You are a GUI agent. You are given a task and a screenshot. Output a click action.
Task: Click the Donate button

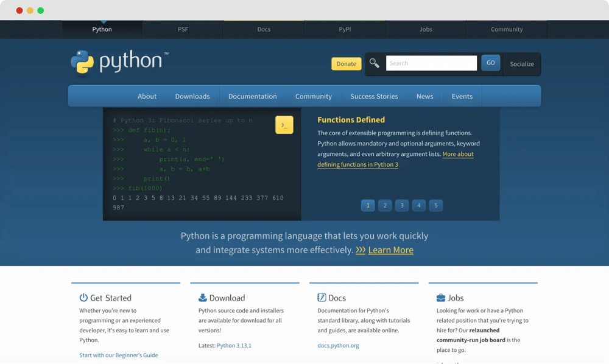pyautogui.click(x=346, y=63)
